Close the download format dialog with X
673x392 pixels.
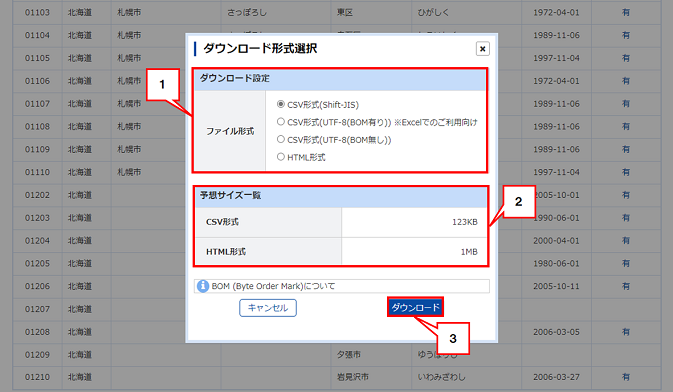482,49
